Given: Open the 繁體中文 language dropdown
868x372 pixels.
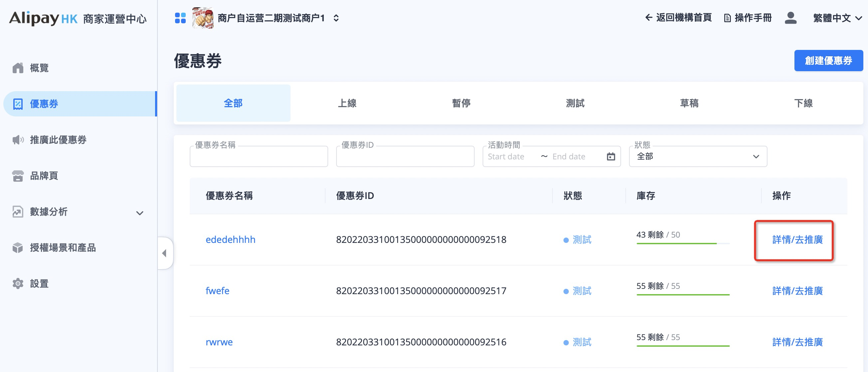Looking at the screenshot, I should coord(837,18).
